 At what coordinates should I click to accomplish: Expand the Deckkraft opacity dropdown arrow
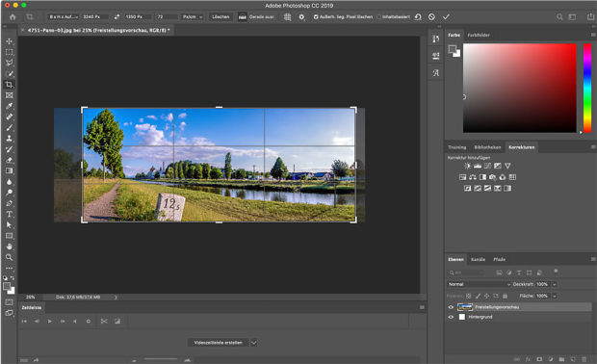tap(555, 284)
